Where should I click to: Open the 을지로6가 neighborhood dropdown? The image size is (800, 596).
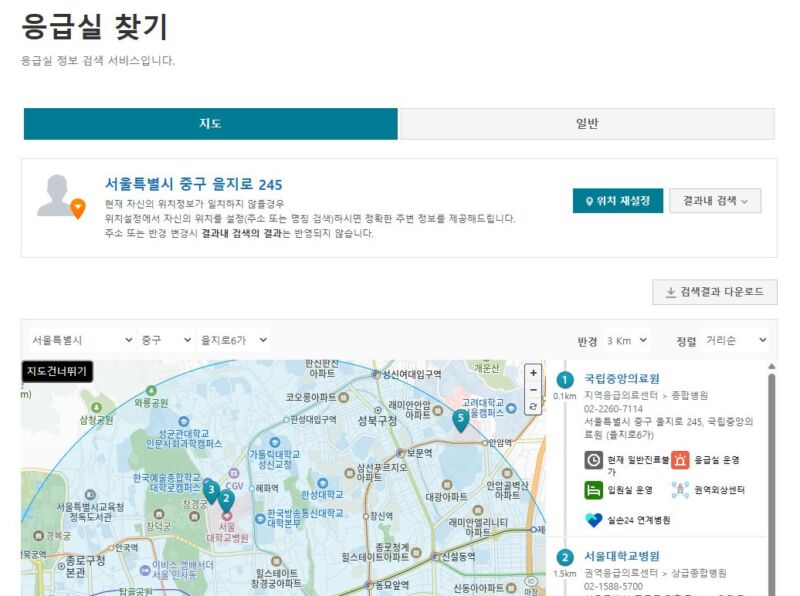click(x=234, y=340)
